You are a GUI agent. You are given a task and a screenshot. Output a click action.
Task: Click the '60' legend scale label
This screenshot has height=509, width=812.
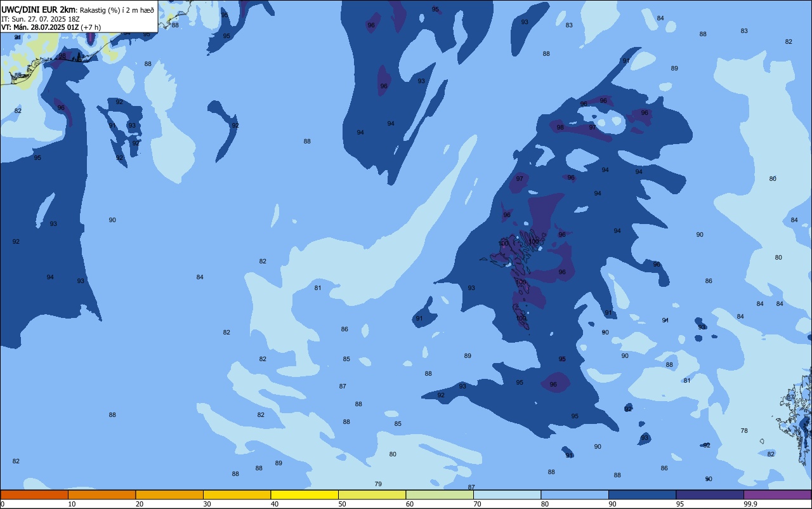coord(410,504)
